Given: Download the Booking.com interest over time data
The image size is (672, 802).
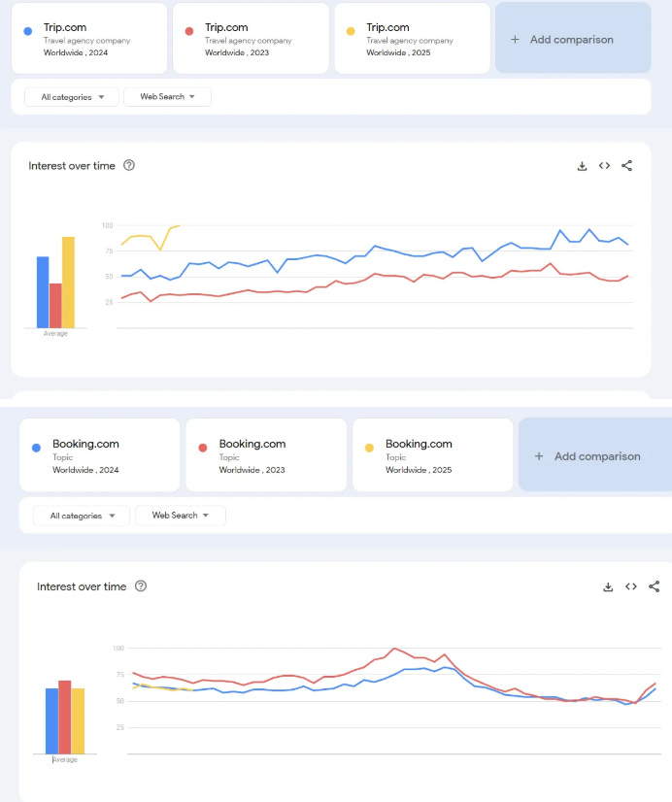Looking at the screenshot, I should pyautogui.click(x=608, y=586).
